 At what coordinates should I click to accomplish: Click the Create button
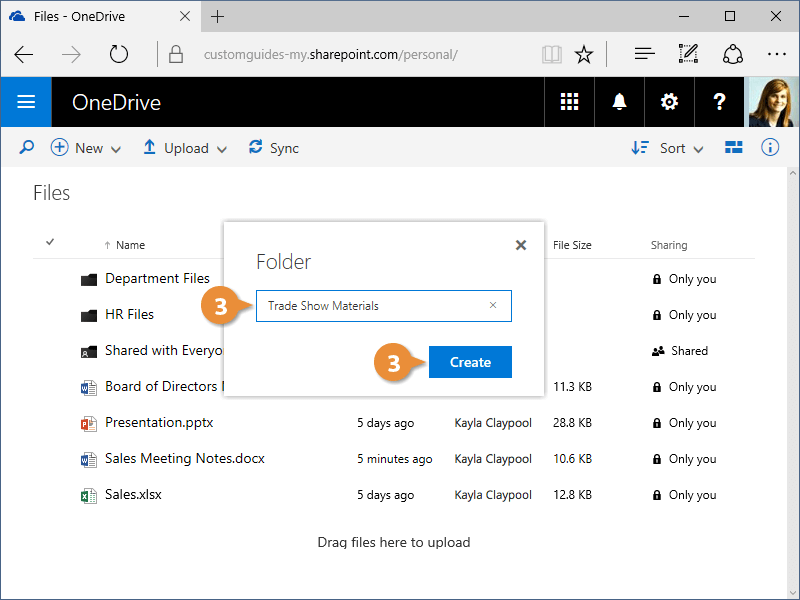[470, 362]
